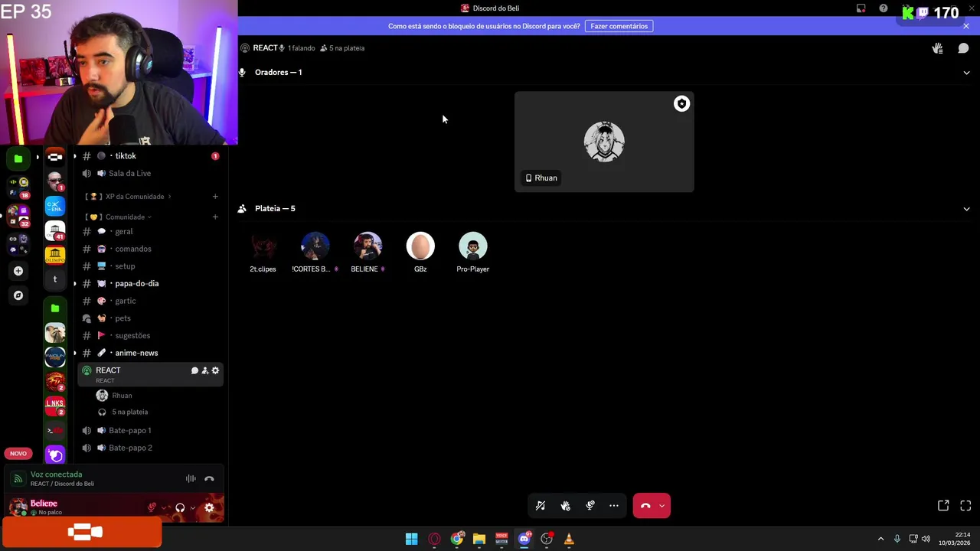Open the anime-news channel
Viewport: 980px width, 551px height.
pos(151,353)
